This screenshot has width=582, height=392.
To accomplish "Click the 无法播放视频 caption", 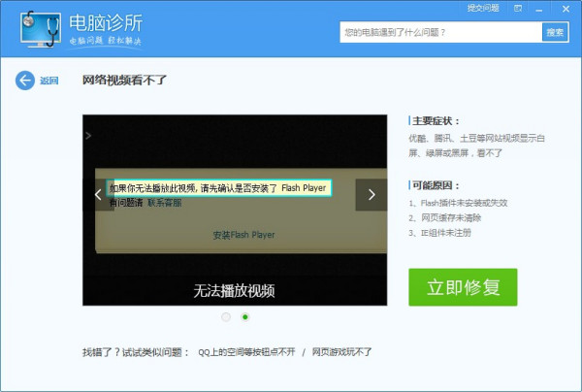I will (234, 291).
